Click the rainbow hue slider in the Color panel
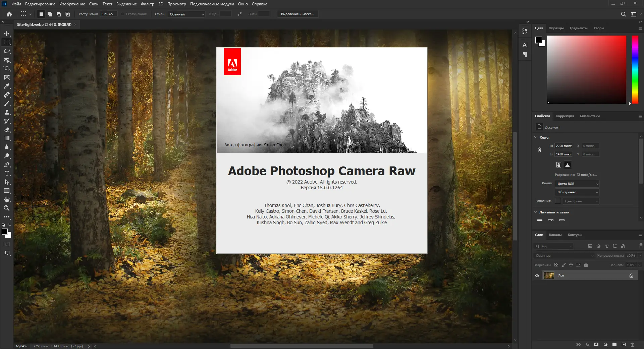644x349 pixels. click(x=635, y=69)
